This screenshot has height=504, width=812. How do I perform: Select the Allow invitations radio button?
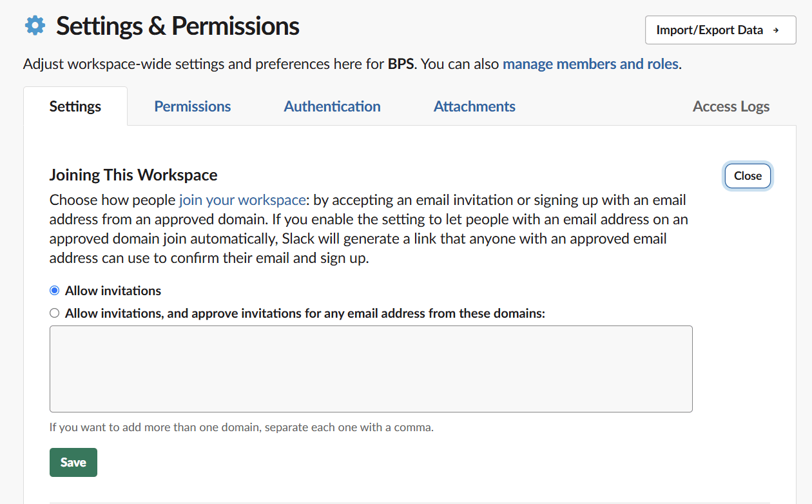55,291
